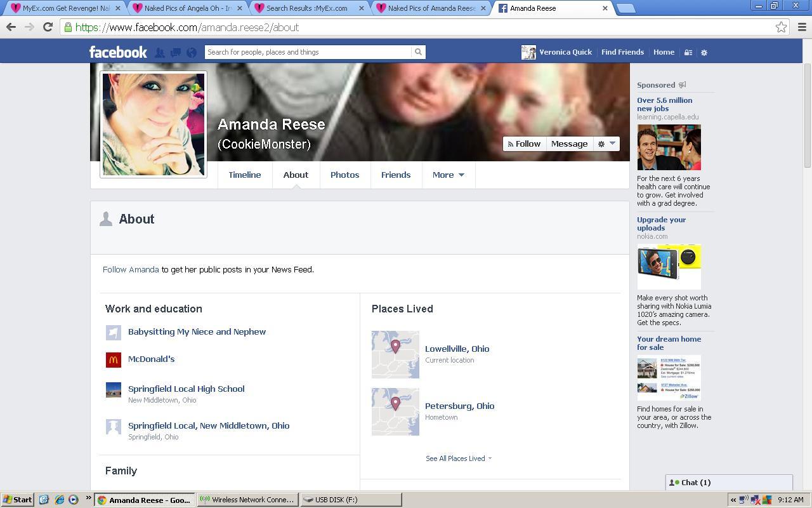Click the Zillow ad image
This screenshot has width=812, height=508.
pyautogui.click(x=669, y=378)
